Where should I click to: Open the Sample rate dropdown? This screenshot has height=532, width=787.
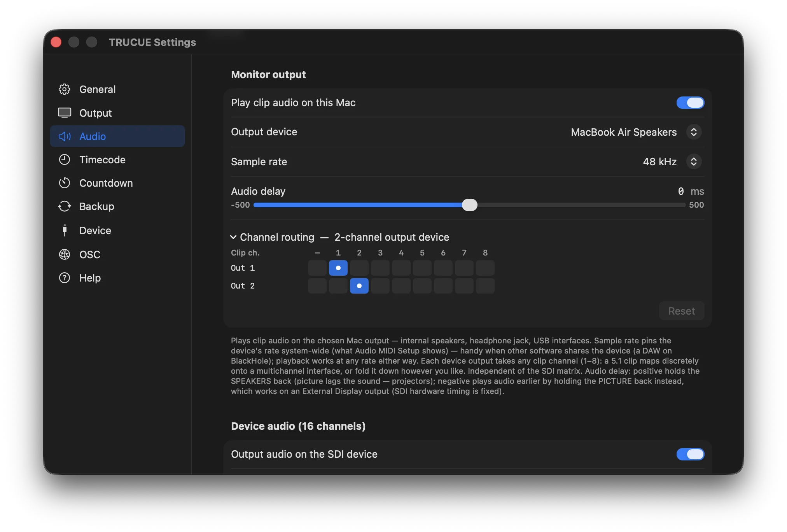pos(694,162)
